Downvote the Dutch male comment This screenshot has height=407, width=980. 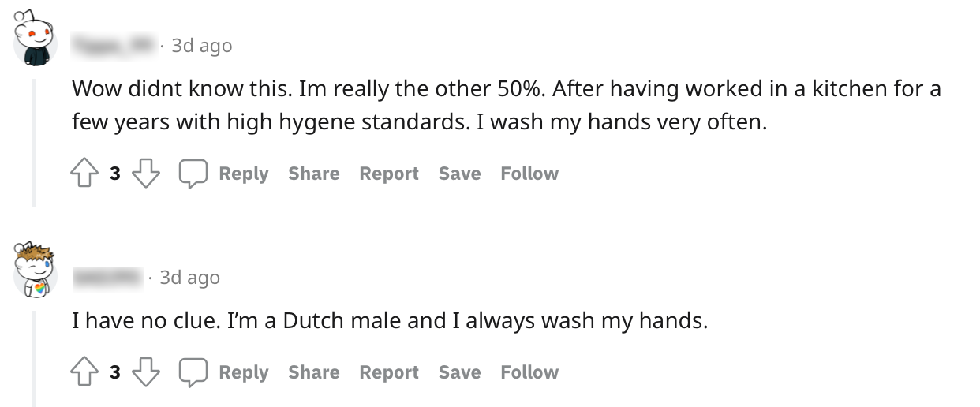tap(145, 373)
